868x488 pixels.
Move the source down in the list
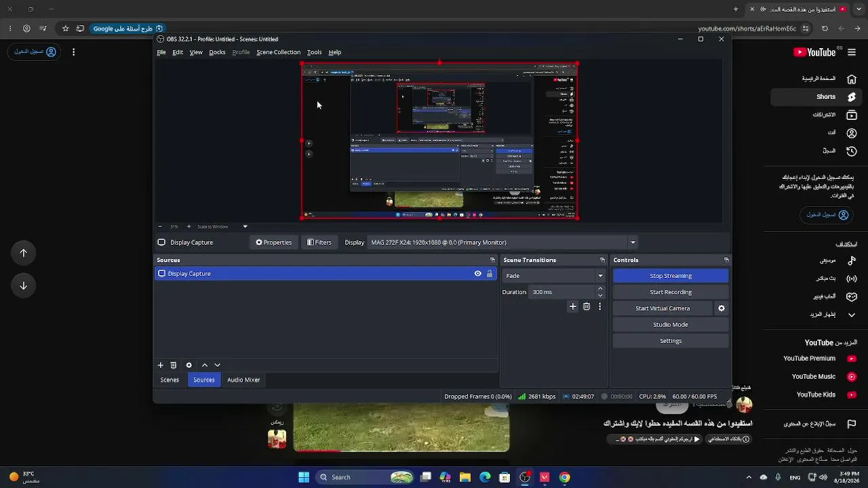[x=217, y=365]
